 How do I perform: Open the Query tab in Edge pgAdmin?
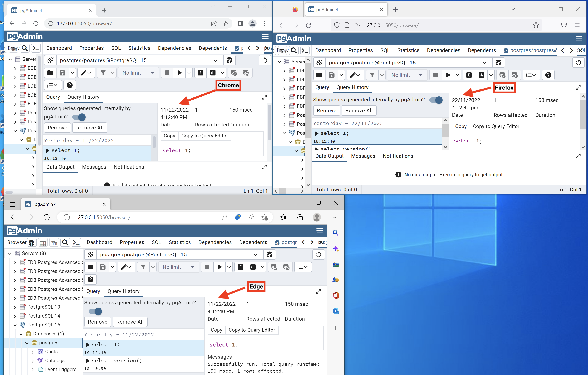[93, 291]
